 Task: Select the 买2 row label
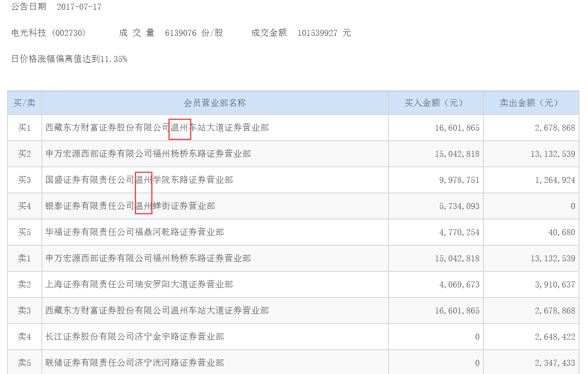[25, 154]
